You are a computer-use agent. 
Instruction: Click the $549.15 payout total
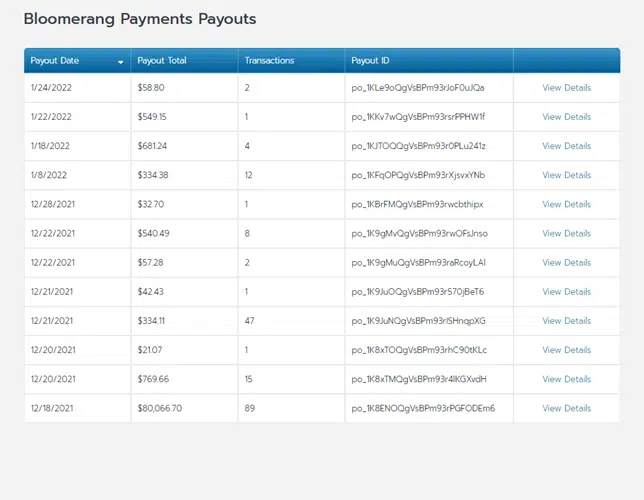coord(152,117)
